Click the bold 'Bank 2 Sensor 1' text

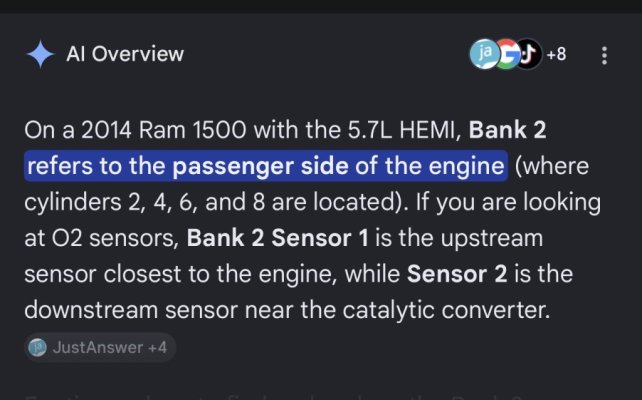[277, 238]
